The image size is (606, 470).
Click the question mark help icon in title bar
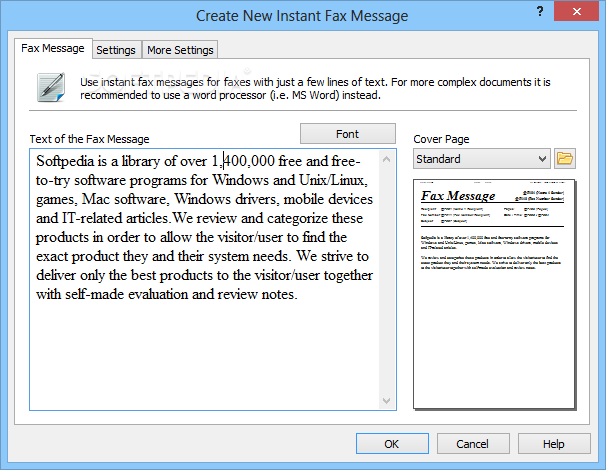point(540,12)
